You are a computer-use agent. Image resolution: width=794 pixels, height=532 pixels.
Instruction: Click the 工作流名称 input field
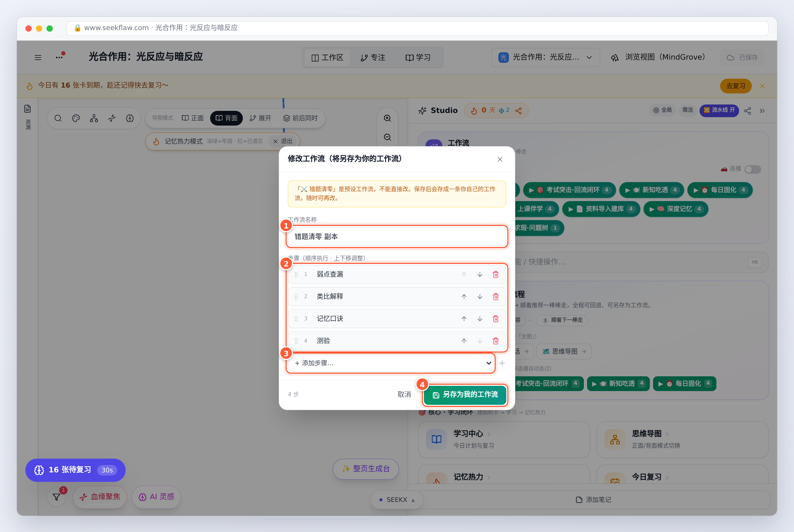[397, 236]
